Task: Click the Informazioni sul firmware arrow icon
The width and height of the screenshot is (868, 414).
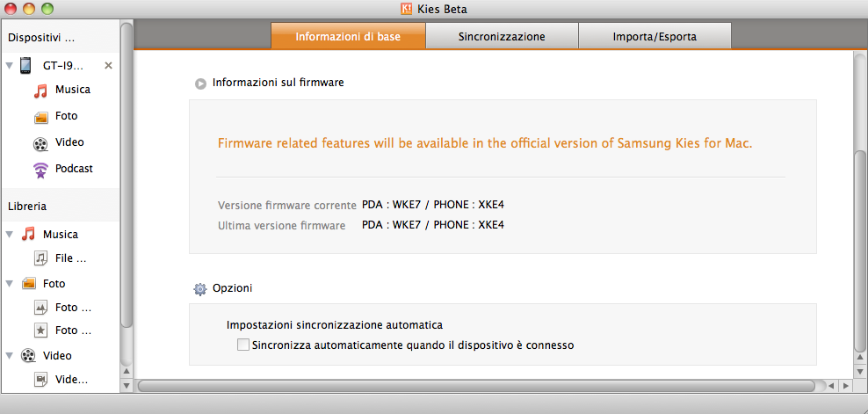Action: tap(200, 84)
